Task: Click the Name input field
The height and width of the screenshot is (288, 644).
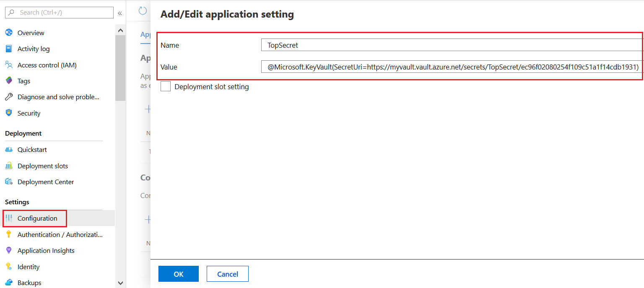Action: click(452, 45)
